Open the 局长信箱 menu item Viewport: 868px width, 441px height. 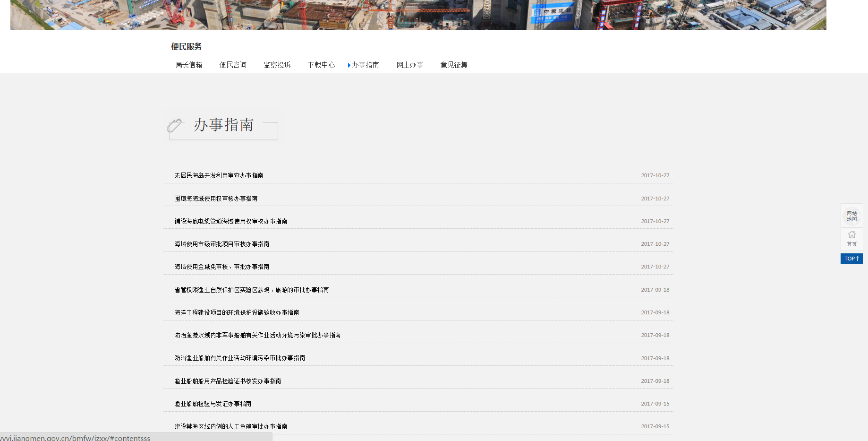[x=189, y=65]
